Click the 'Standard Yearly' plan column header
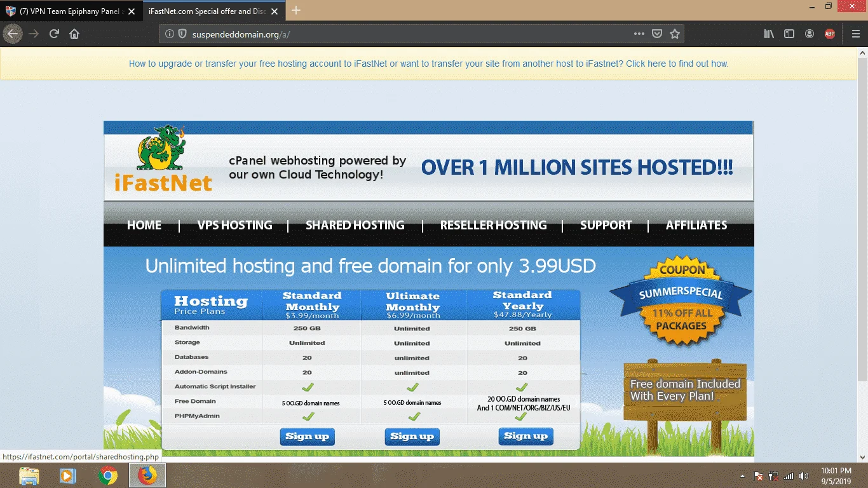Image resolution: width=868 pixels, height=488 pixels. click(x=522, y=305)
